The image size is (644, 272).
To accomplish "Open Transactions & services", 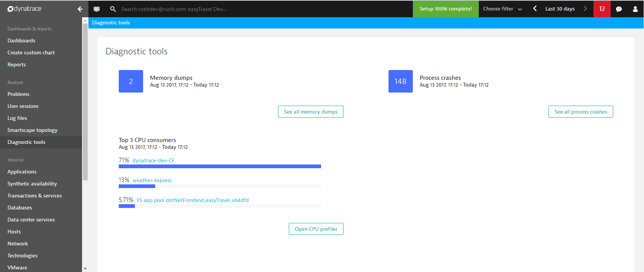I will (34, 196).
